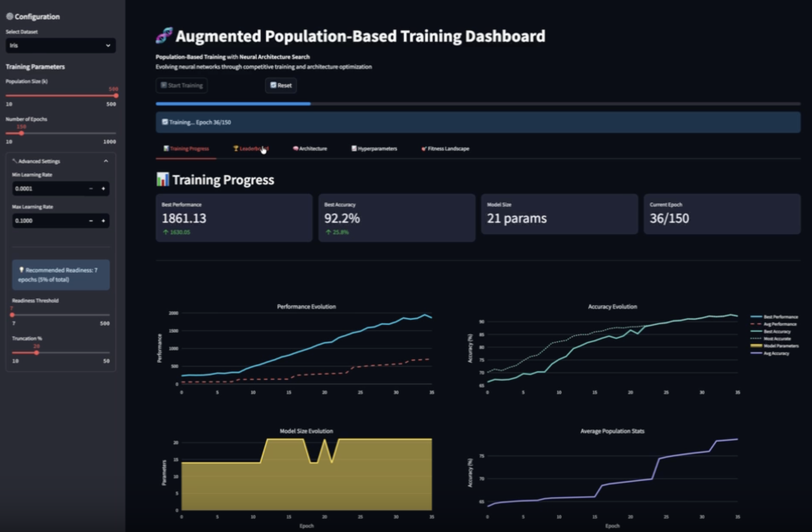Click the Architecture tab icon
Image resolution: width=812 pixels, height=532 pixels.
click(x=296, y=149)
